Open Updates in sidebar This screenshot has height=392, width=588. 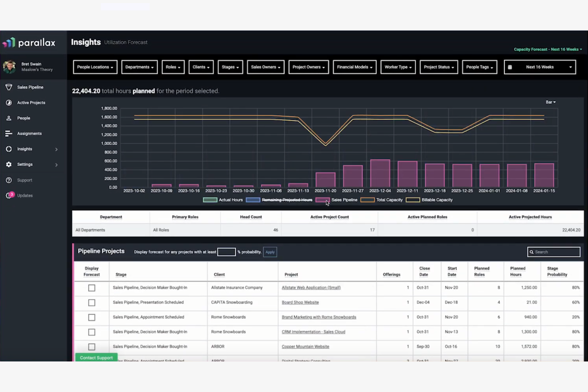click(25, 195)
